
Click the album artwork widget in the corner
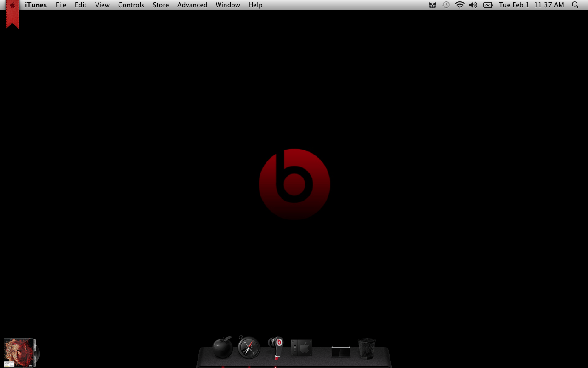click(x=21, y=352)
